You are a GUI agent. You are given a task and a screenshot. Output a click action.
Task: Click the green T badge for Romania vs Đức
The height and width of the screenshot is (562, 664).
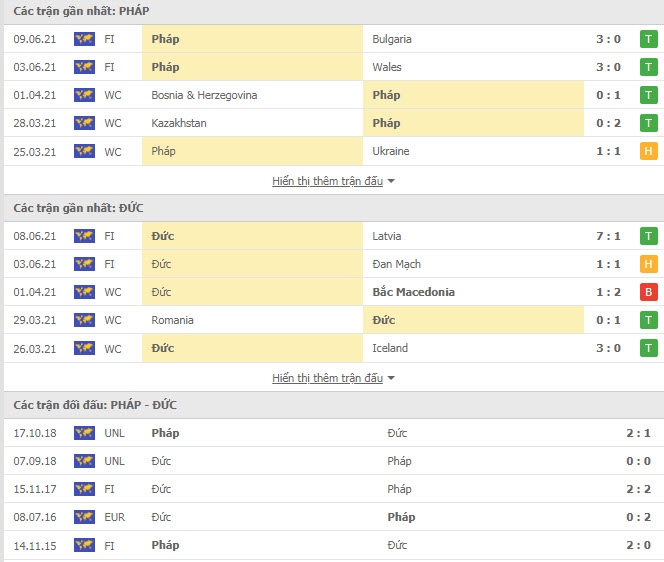tap(648, 320)
